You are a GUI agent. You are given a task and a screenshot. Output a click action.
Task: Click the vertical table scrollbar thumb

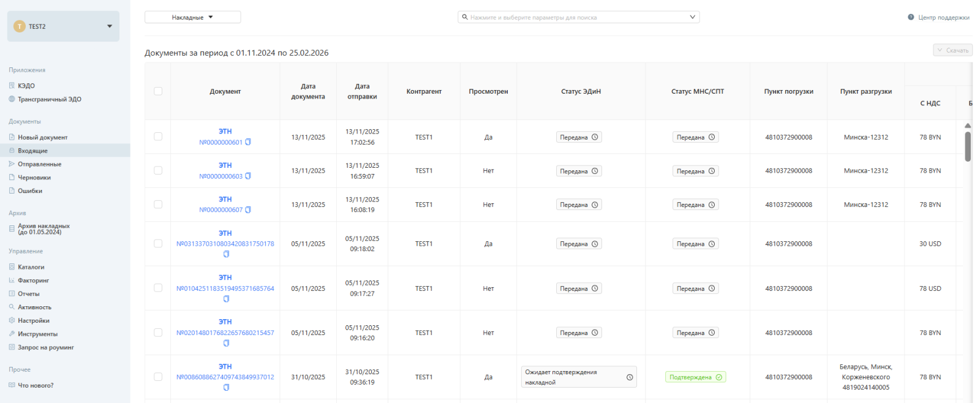pyautogui.click(x=968, y=146)
